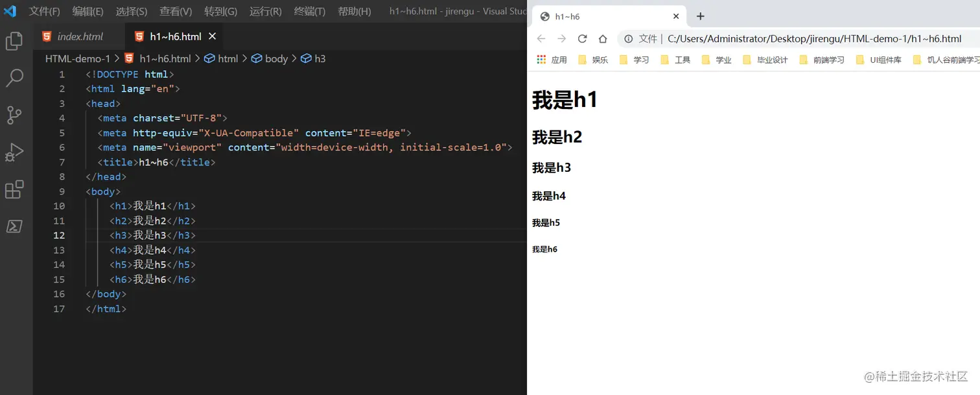Open the 前端学习 bookmark folder
Screen dimensions: 980x395
click(821, 60)
